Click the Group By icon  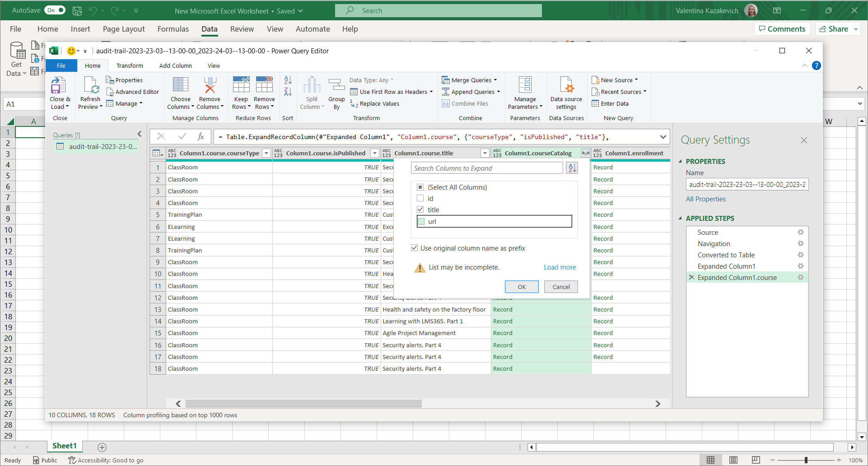pos(336,86)
